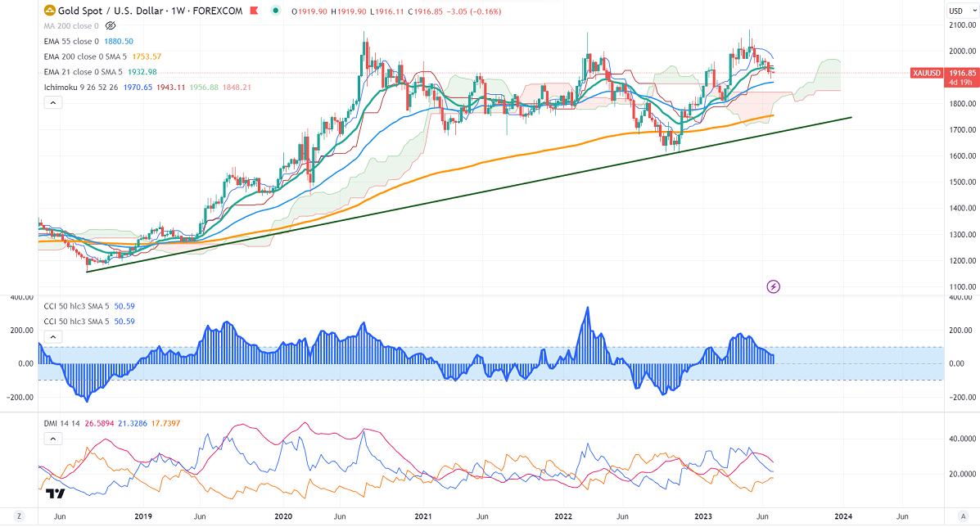
Task: Click the 2019 label on the time axis
Action: pos(143,516)
